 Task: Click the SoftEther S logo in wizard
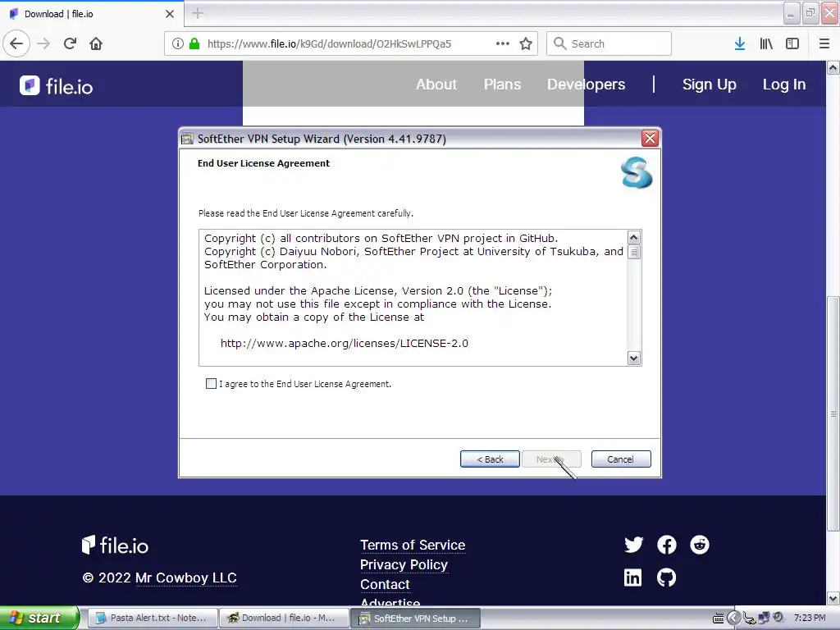point(637,172)
